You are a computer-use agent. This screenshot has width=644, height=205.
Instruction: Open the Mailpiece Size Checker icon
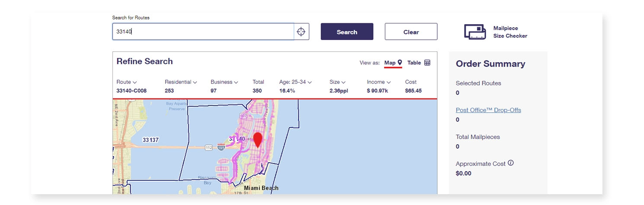(x=475, y=32)
